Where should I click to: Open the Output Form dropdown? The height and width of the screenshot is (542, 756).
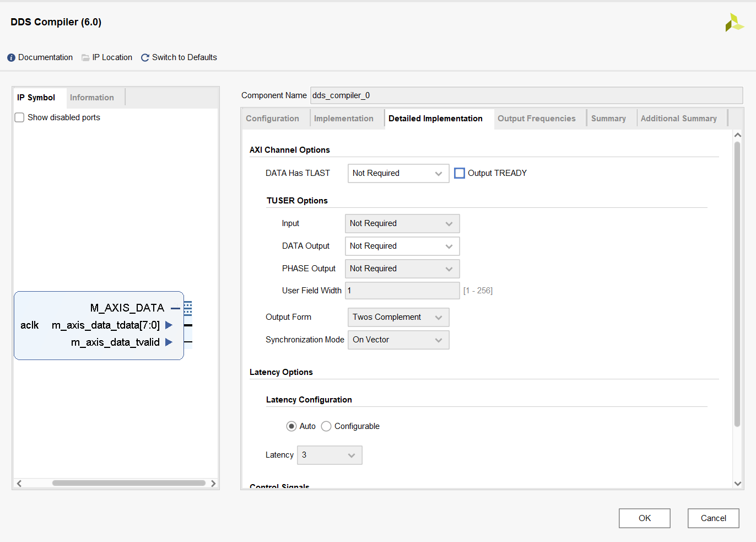(x=398, y=318)
